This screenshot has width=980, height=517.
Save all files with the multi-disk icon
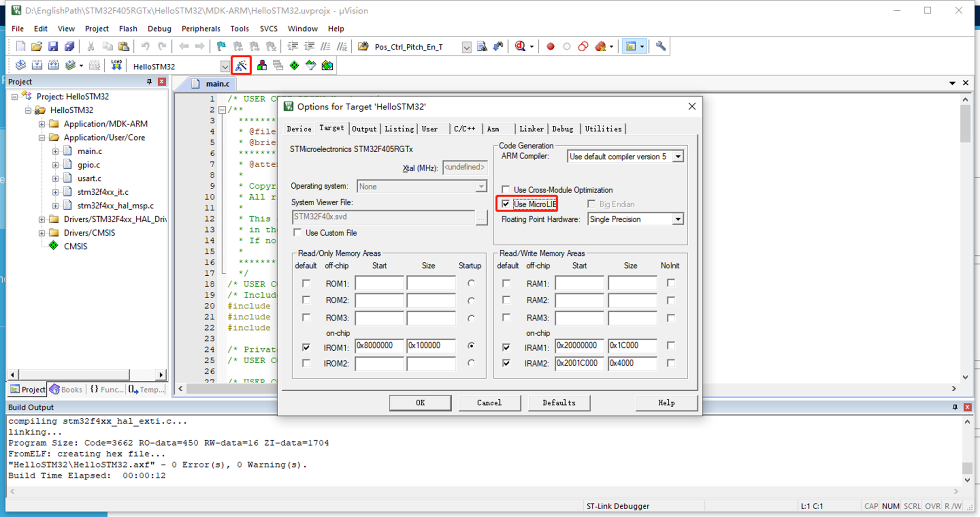[69, 46]
